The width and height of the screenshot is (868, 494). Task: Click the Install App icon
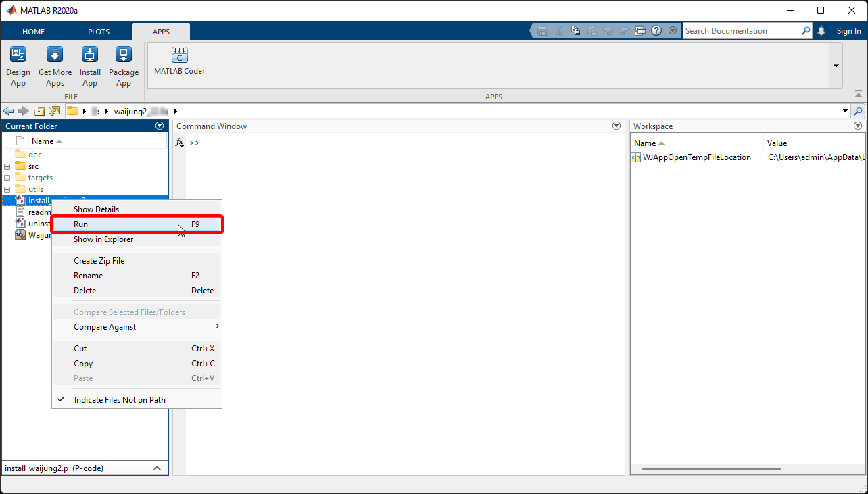click(x=90, y=55)
